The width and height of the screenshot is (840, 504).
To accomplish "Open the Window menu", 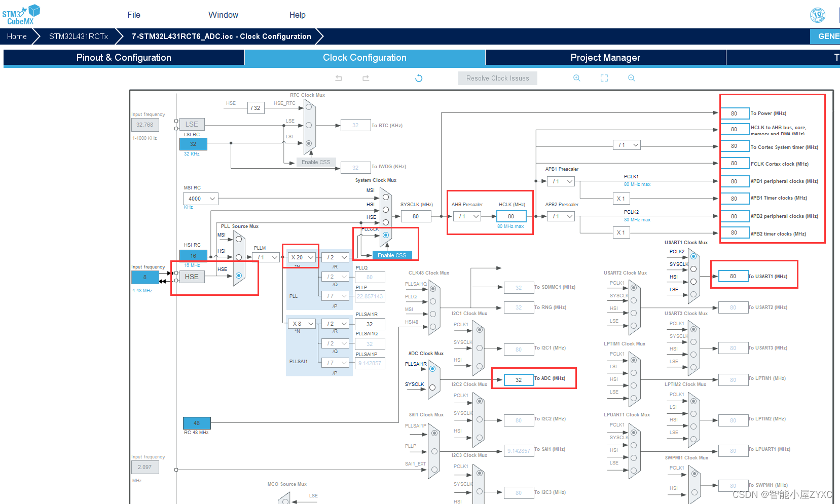I will (223, 15).
